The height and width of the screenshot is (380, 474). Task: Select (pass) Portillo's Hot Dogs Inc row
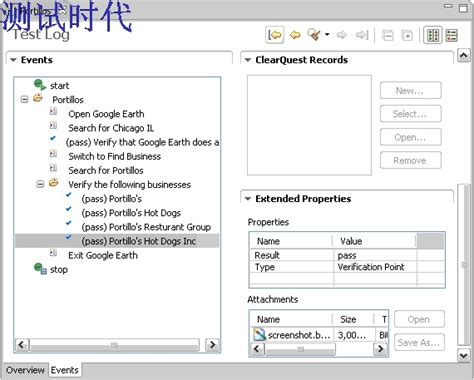click(117, 241)
